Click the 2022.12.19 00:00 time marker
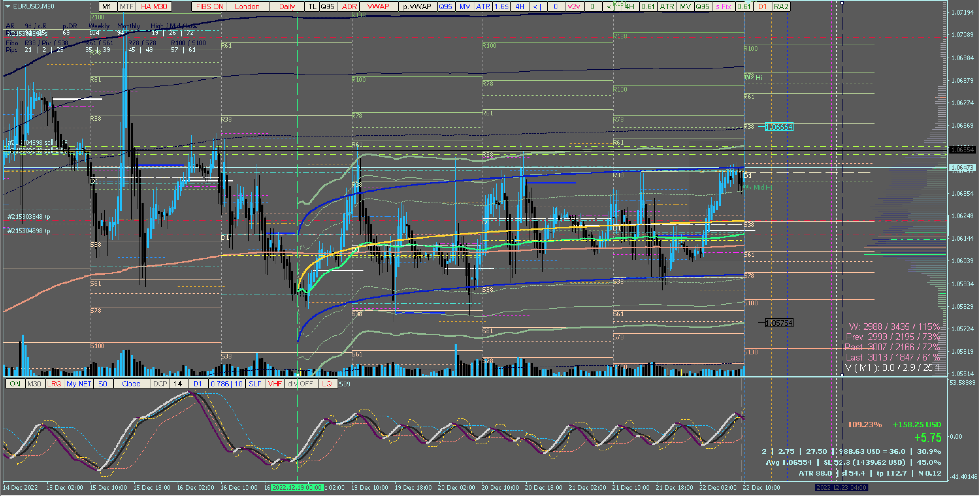The height and width of the screenshot is (496, 980). [x=297, y=487]
